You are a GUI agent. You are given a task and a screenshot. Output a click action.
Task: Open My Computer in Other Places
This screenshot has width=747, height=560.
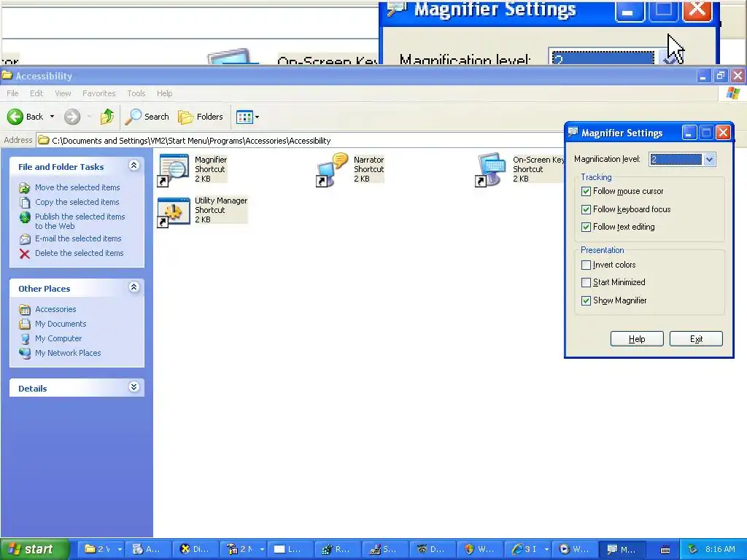[x=58, y=338]
